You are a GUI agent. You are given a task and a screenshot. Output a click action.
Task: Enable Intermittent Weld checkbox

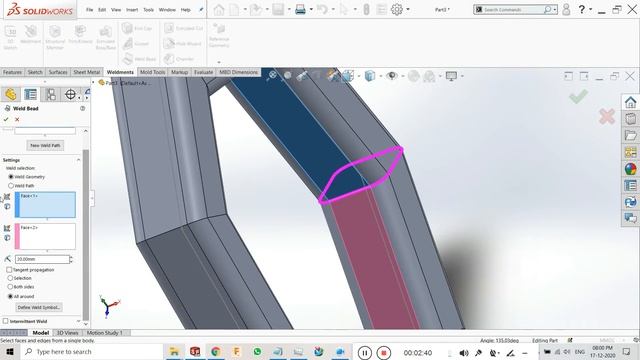tap(6, 321)
